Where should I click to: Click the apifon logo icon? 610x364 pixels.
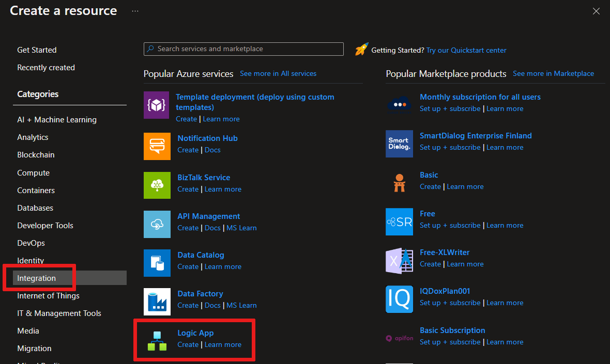(x=399, y=338)
